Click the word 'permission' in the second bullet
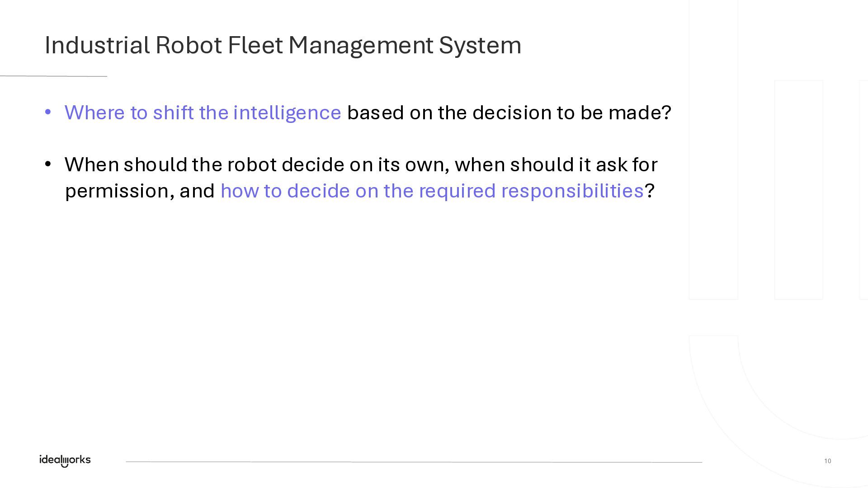 coord(117,191)
